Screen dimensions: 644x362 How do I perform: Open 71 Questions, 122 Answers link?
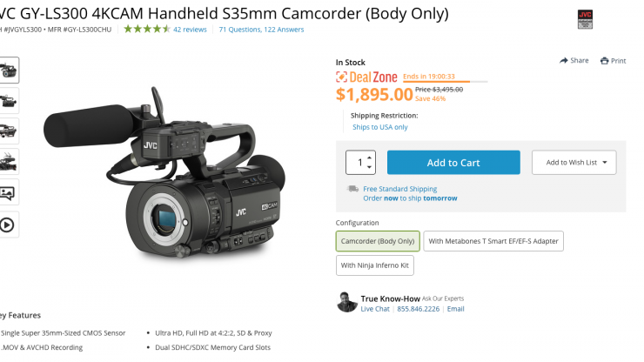point(261,30)
